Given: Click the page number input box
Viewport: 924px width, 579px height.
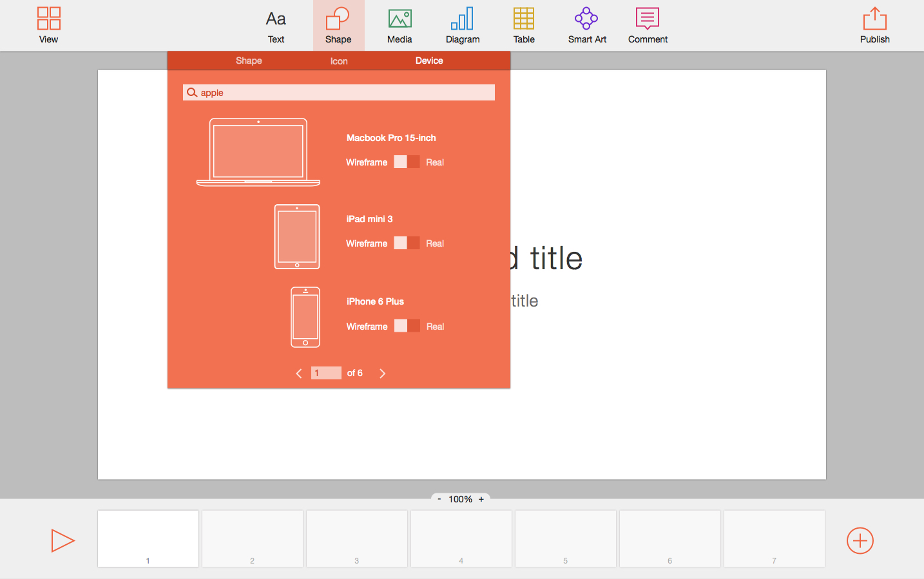Looking at the screenshot, I should (x=326, y=373).
